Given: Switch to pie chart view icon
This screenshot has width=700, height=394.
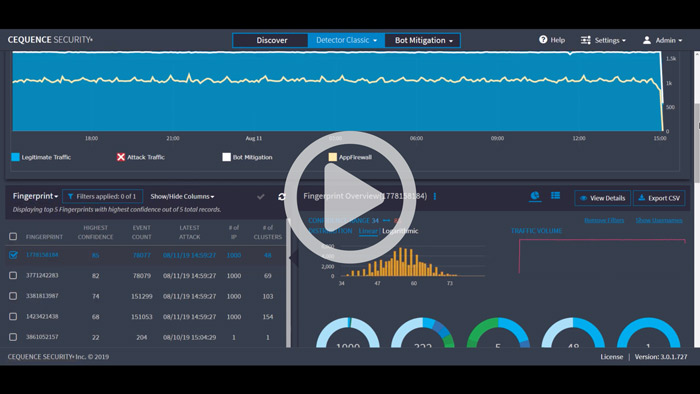Looking at the screenshot, I should click(x=535, y=195).
